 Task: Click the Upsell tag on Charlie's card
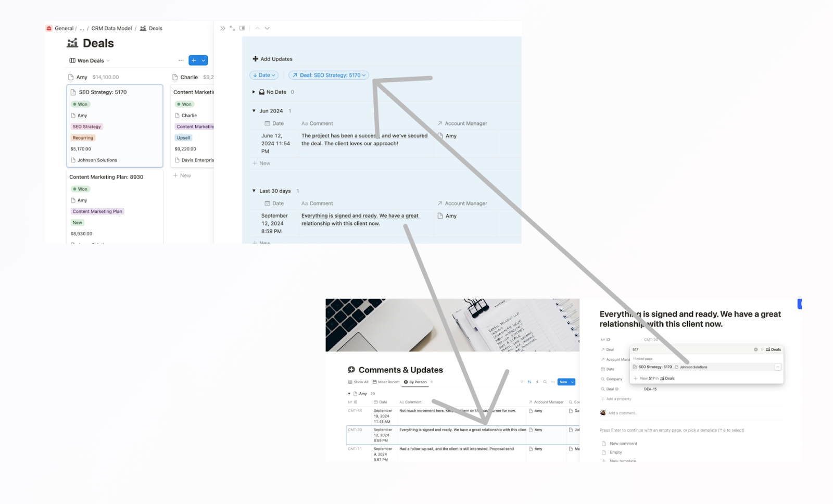coord(183,138)
